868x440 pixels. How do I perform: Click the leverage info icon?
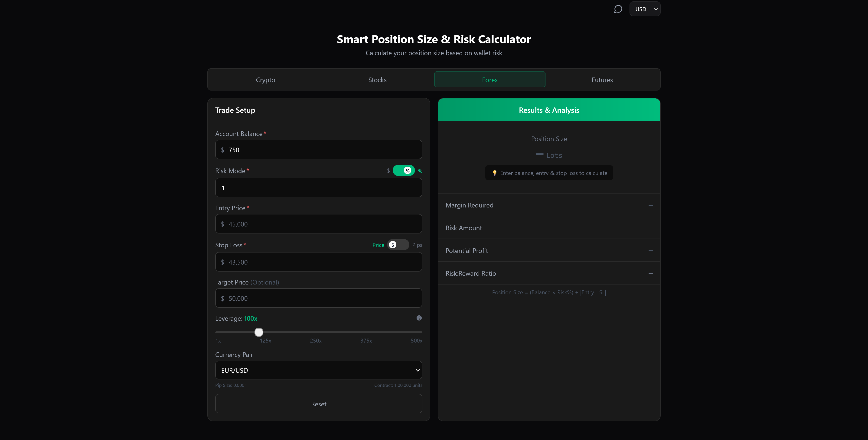pos(419,318)
